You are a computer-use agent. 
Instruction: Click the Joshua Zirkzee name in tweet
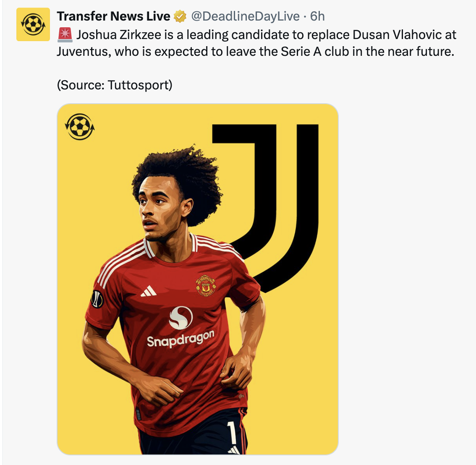click(x=119, y=35)
